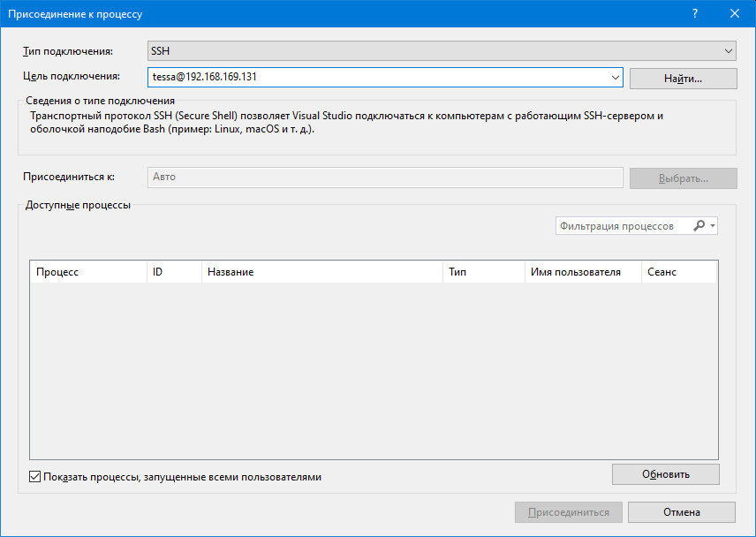Refresh the list with the Обновить button
756x537 pixels.
(x=665, y=474)
